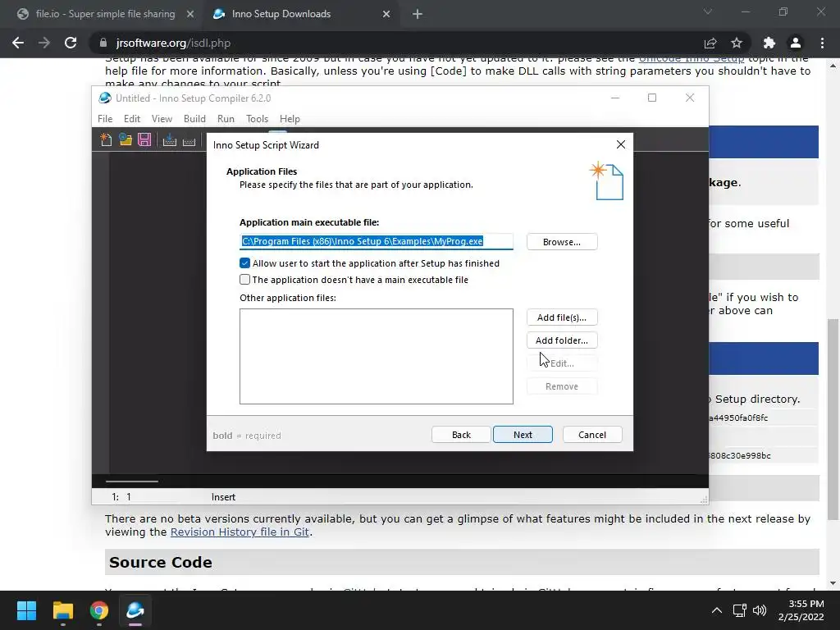Click the editor horizontal scrollbar thumb

click(x=132, y=482)
